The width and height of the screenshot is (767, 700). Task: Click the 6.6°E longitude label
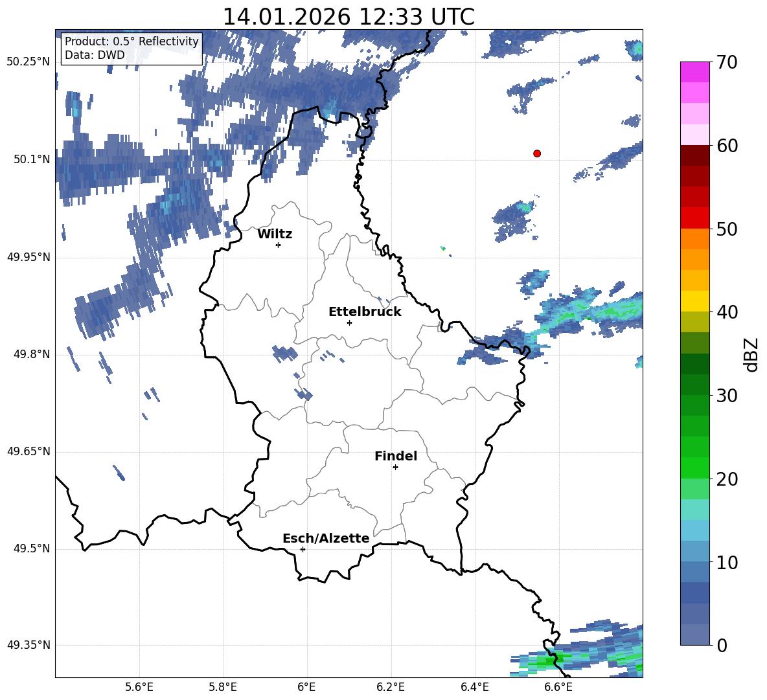click(x=558, y=688)
